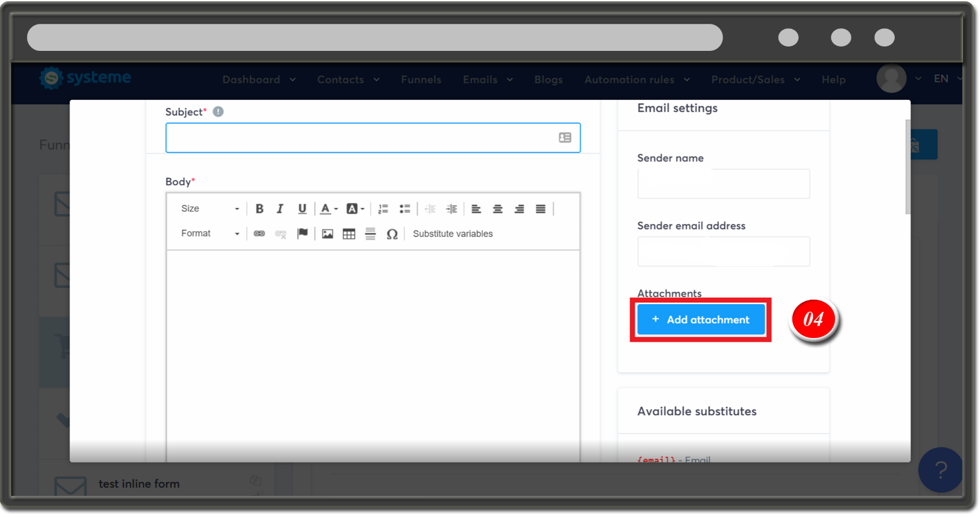Image resolution: width=980 pixels, height=517 pixels.
Task: Align text left
Action: tap(477, 209)
